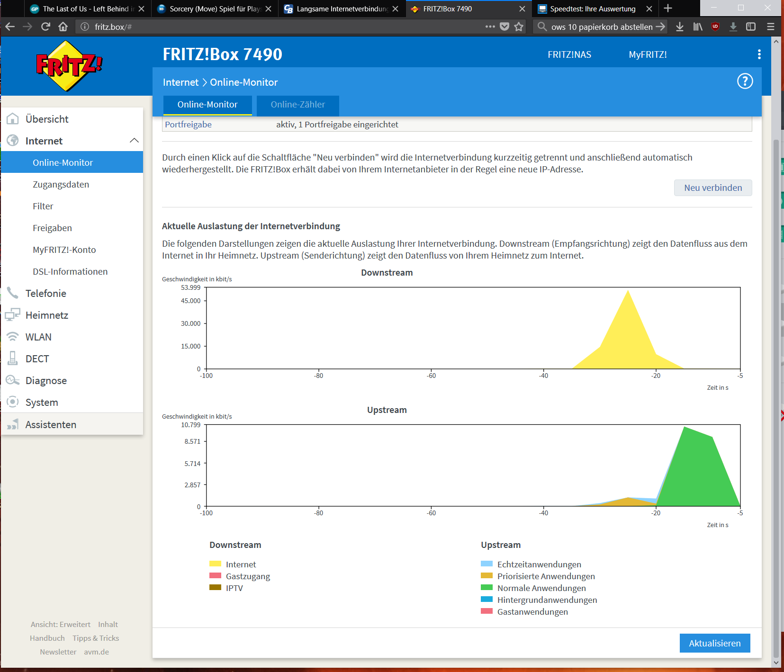784x672 pixels.
Task: Open the Inhalt footer link
Action: pyautogui.click(x=108, y=624)
